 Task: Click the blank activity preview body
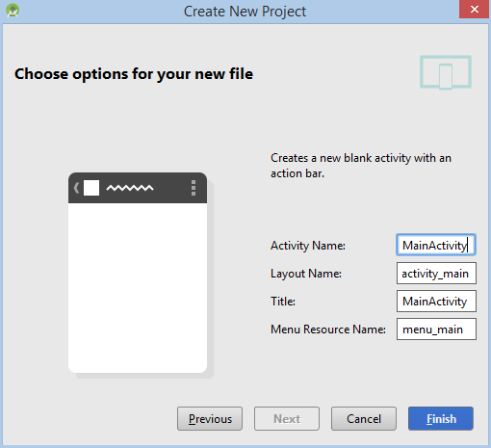tap(138, 288)
